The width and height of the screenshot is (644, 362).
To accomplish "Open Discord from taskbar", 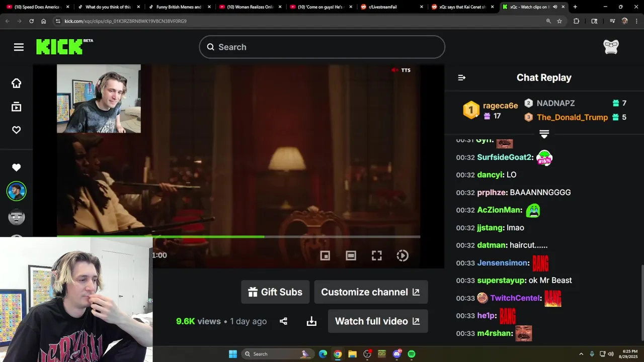I will tap(397, 354).
